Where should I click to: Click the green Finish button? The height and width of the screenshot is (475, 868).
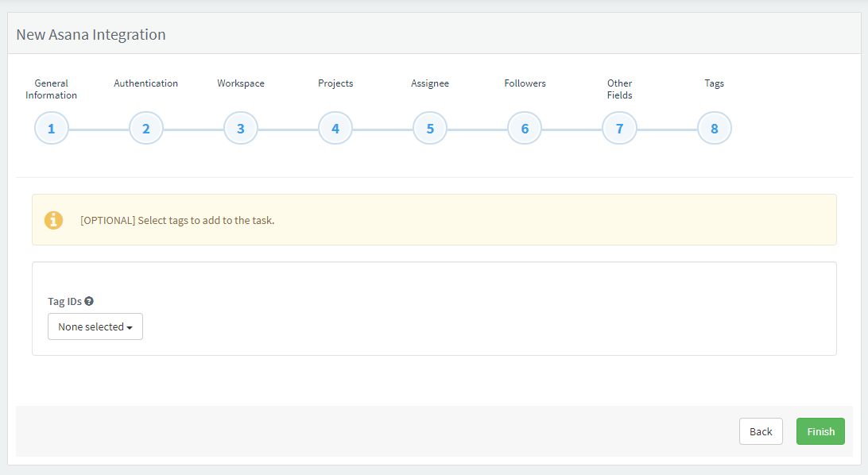click(820, 431)
